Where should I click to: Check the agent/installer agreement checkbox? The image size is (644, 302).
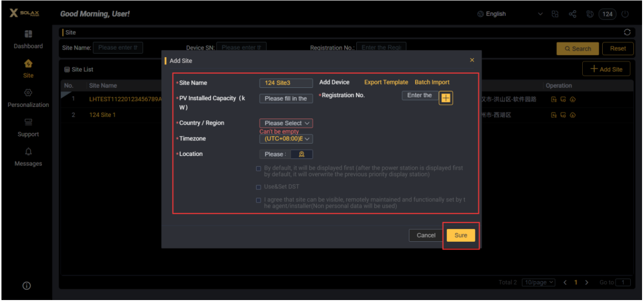259,201
